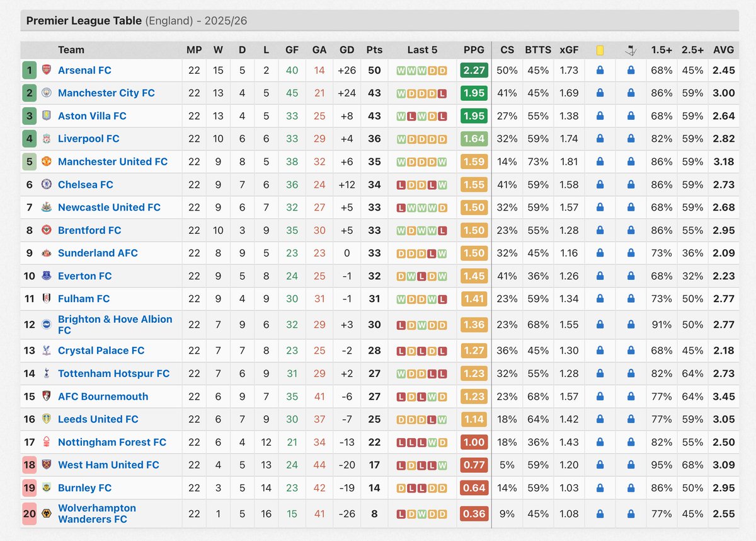
Task: Click Manchester City's +24 goal difference
Action: click(346, 93)
